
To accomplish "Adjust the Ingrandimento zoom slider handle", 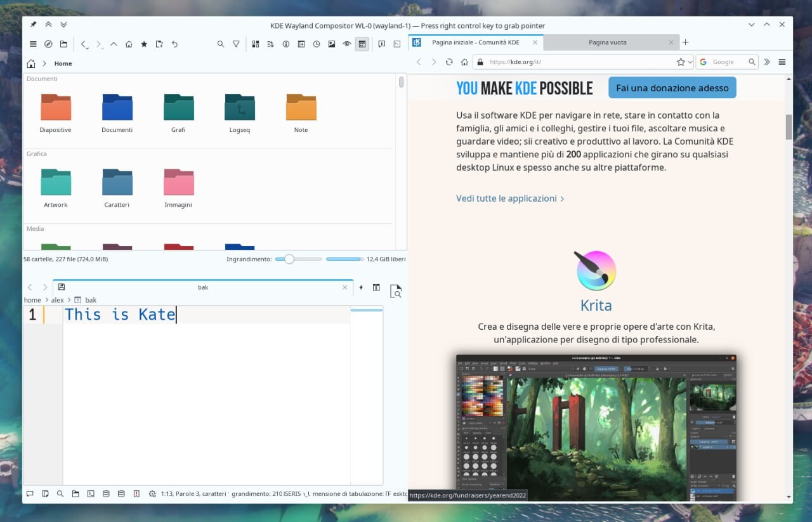I will tap(289, 259).
